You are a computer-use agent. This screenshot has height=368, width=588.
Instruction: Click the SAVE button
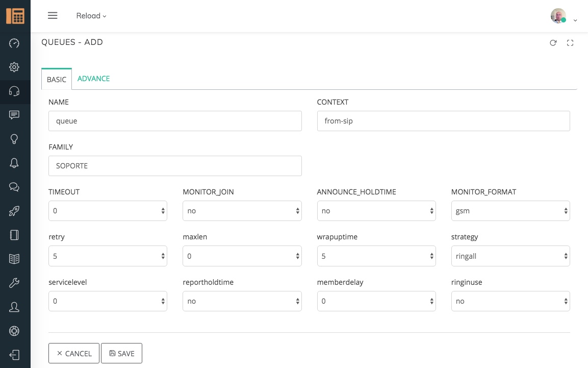(x=122, y=353)
